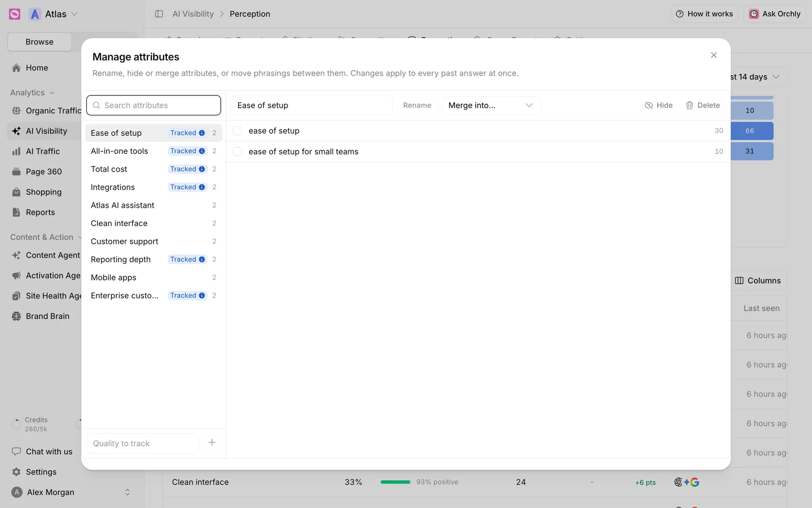
Task: Delete the Ease of setup attribute
Action: pos(703,105)
